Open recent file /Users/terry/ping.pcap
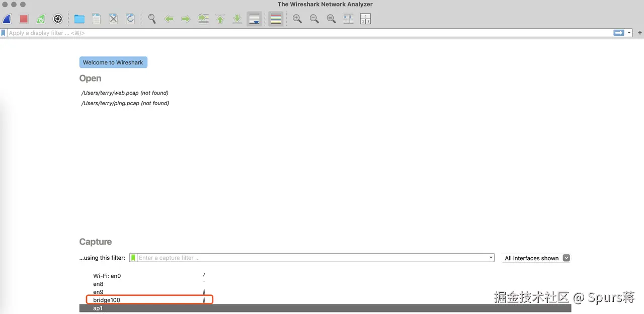The width and height of the screenshot is (644, 314). coord(125,103)
